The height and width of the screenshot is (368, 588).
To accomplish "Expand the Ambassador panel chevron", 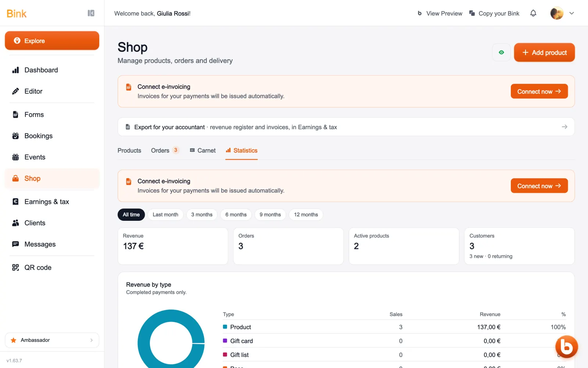I will (x=92, y=340).
